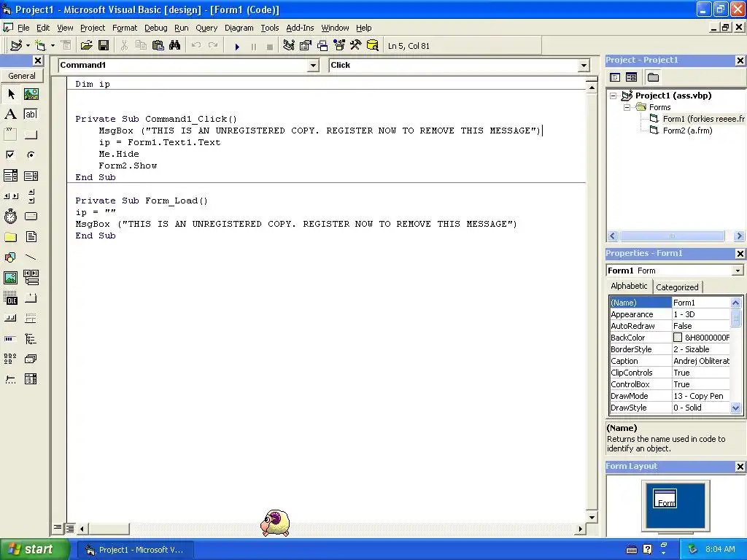Select the Shape control tool
Image resolution: width=747 pixels, height=560 pixels.
point(10,257)
